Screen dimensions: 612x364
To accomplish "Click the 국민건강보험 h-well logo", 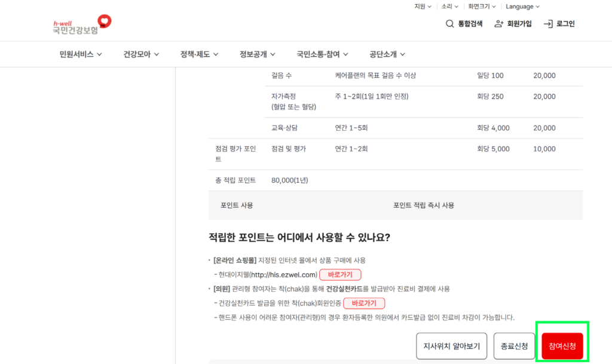I will tap(81, 25).
